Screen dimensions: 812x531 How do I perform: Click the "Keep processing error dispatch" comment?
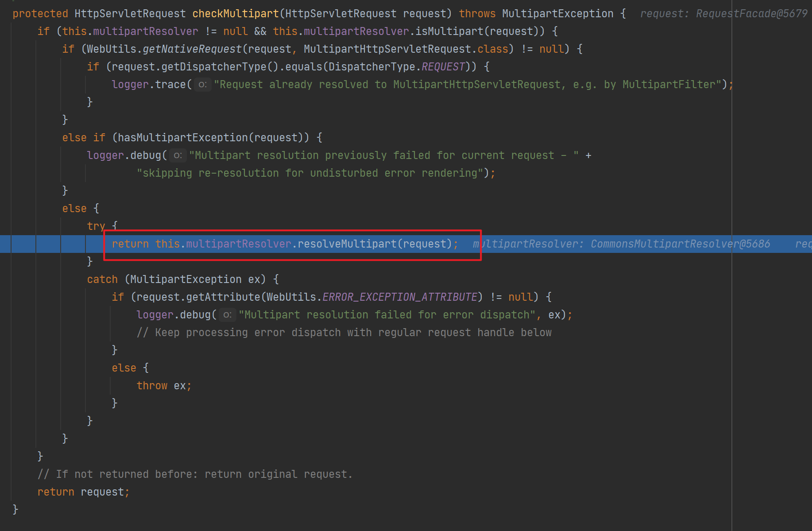pos(344,333)
